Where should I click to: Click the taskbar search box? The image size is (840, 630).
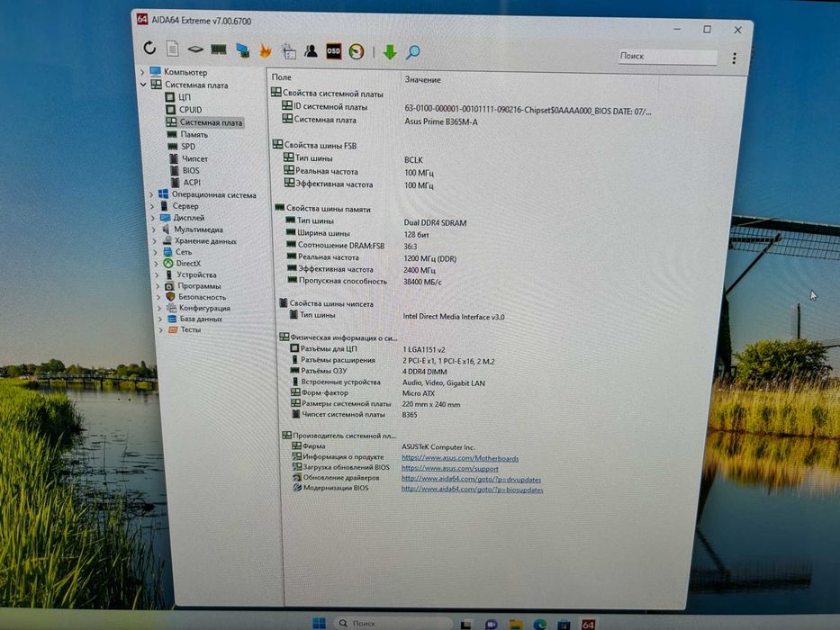(x=393, y=623)
